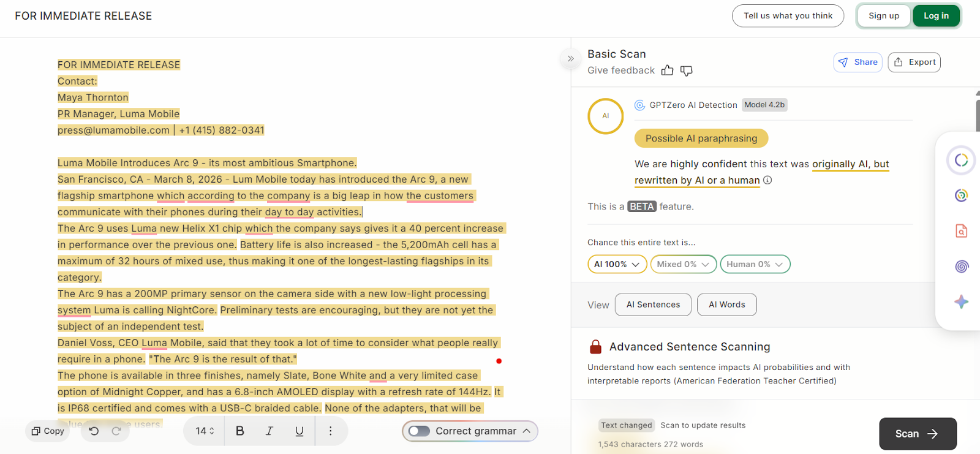Give thumbs up feedback

(x=667, y=70)
